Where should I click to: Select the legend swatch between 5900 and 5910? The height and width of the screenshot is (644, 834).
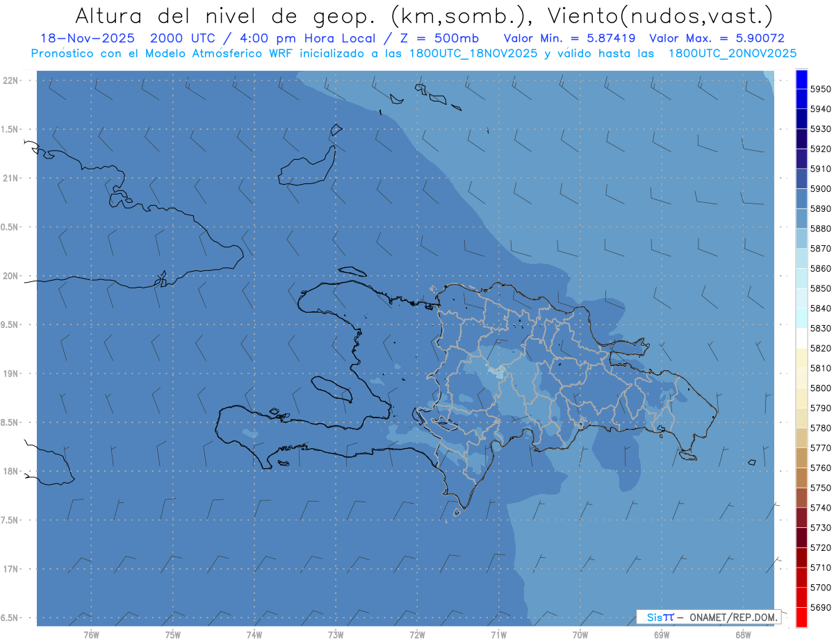pos(801,179)
